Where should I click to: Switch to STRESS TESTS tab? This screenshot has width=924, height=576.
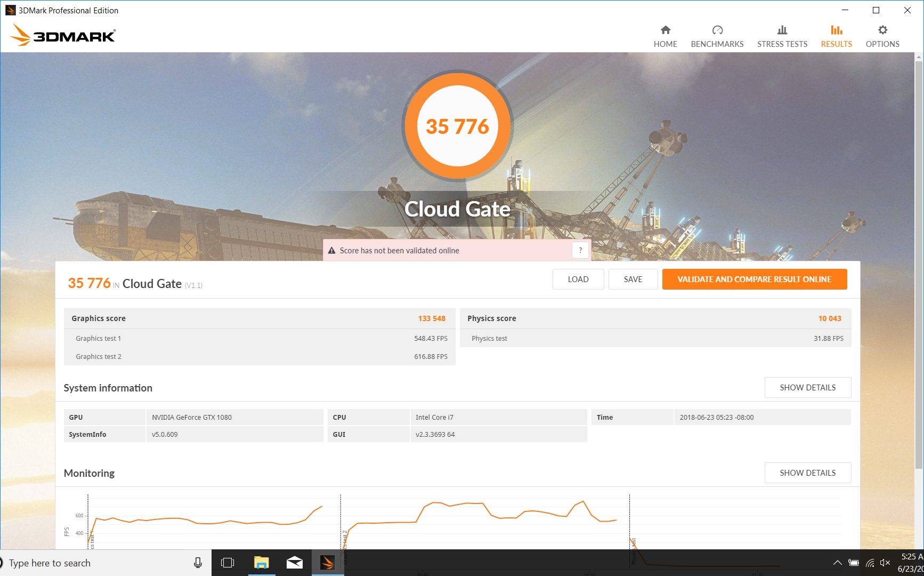(782, 37)
